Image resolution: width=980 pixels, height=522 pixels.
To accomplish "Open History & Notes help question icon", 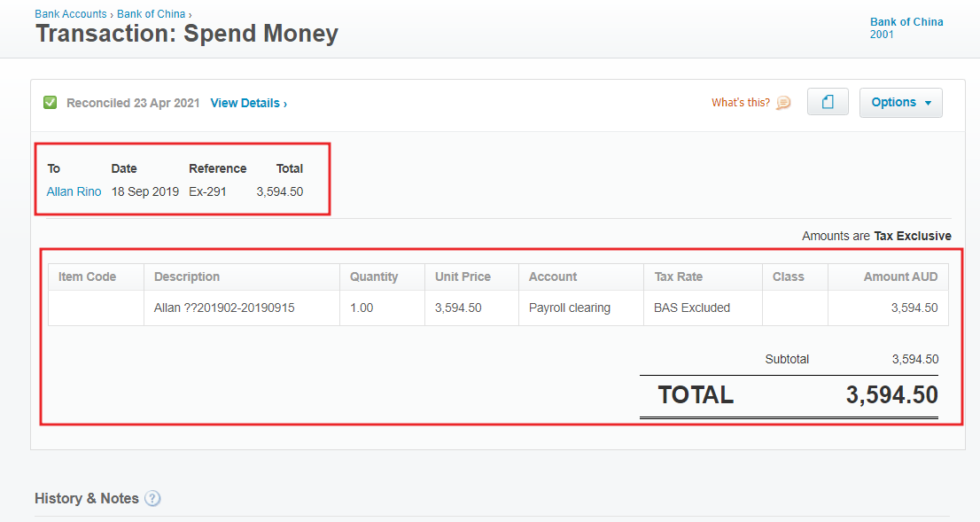I will (x=152, y=498).
